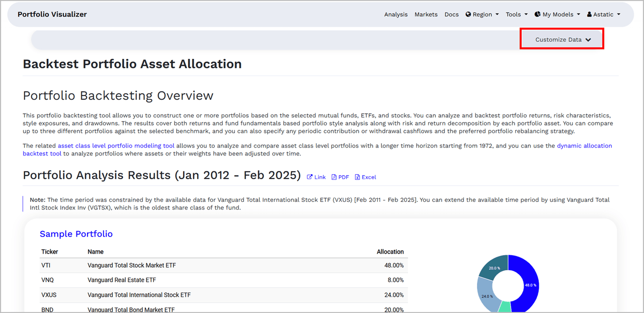Image resolution: width=644 pixels, height=313 pixels.
Task: Download the results as PDF
Action: (340, 177)
